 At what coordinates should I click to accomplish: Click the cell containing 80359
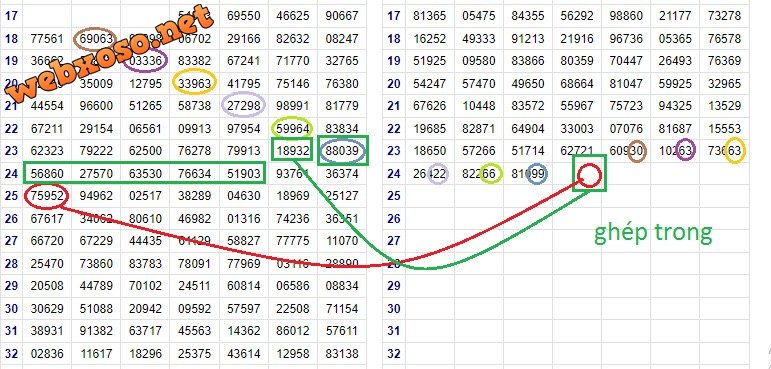click(x=577, y=61)
